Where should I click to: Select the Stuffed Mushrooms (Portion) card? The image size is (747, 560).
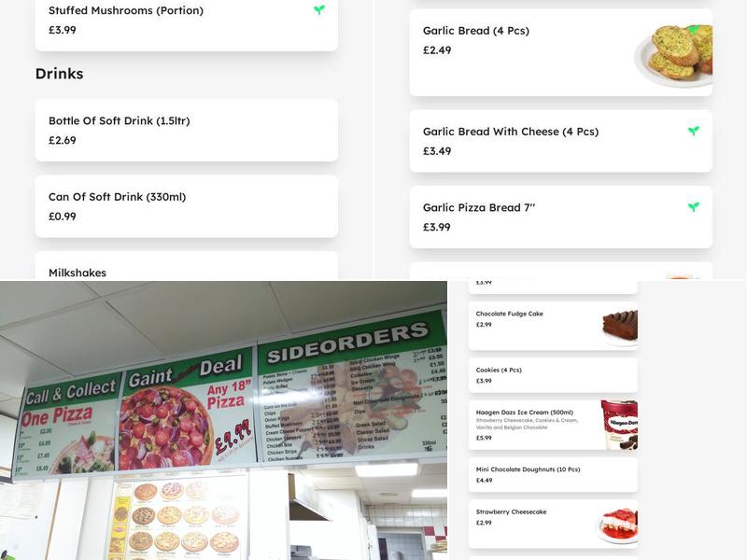tap(186, 24)
